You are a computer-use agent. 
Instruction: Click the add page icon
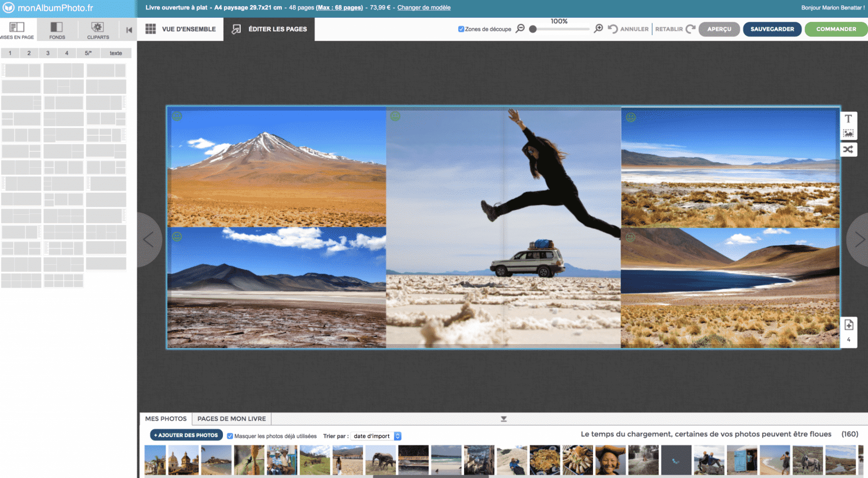pos(848,325)
